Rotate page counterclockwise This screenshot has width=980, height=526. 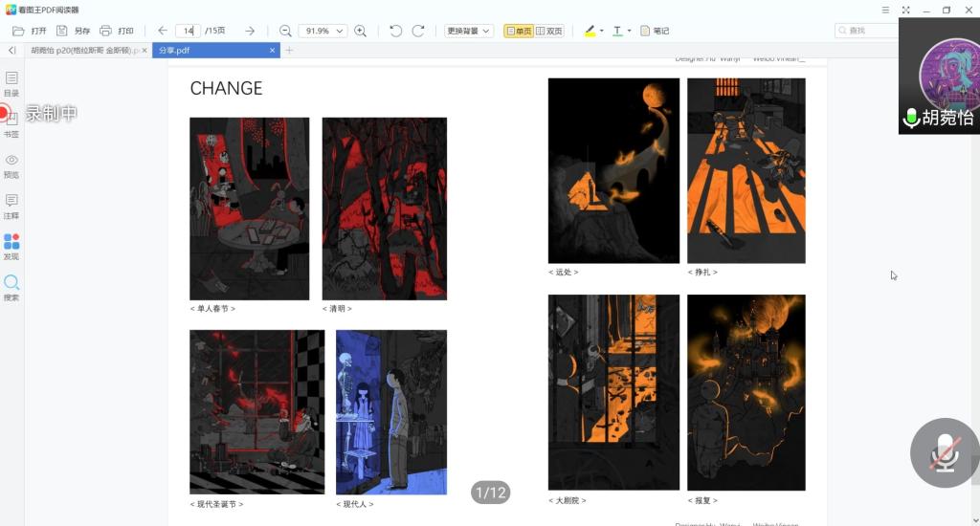pos(395,31)
